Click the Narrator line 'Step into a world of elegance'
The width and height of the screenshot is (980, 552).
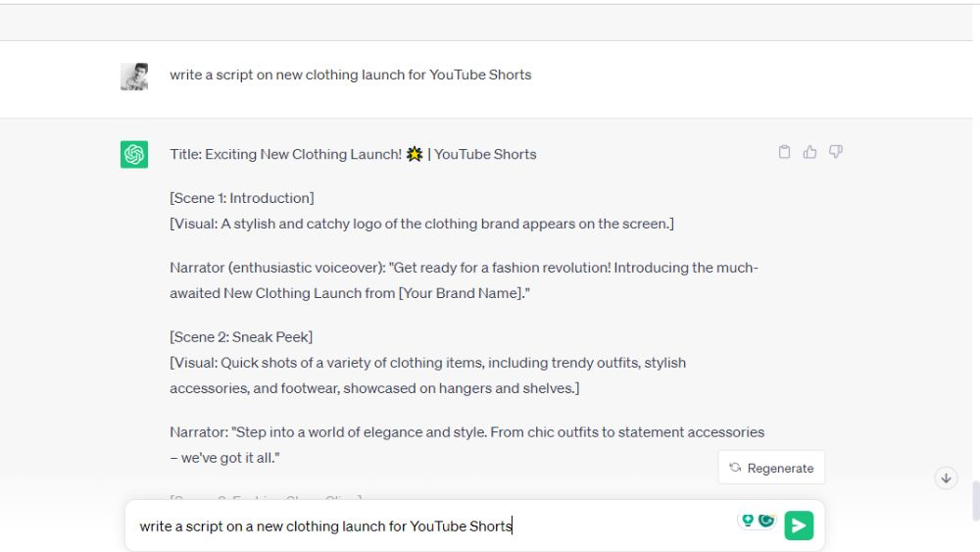tap(466, 432)
